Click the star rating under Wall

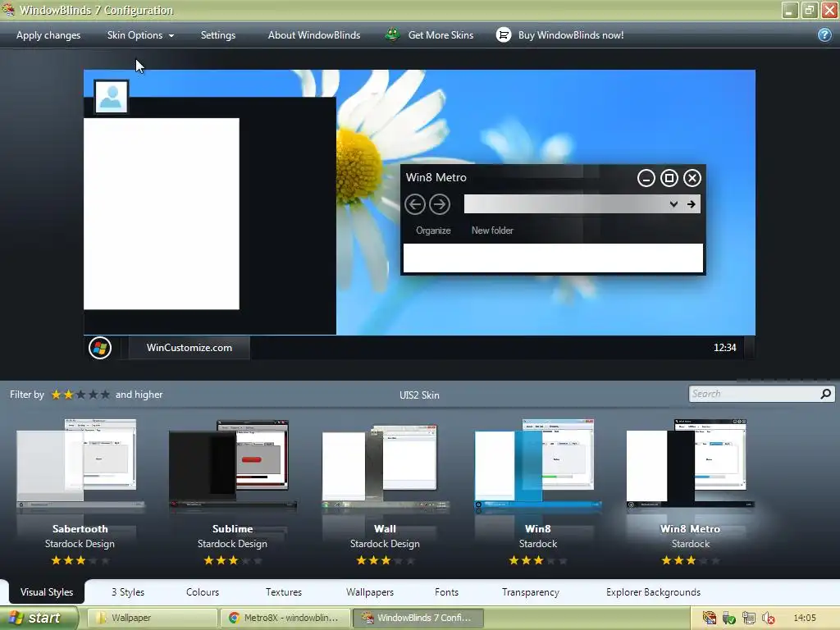click(385, 561)
